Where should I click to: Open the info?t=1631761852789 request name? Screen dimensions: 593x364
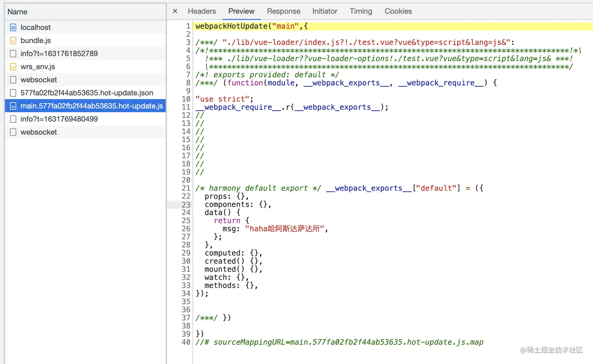click(59, 54)
